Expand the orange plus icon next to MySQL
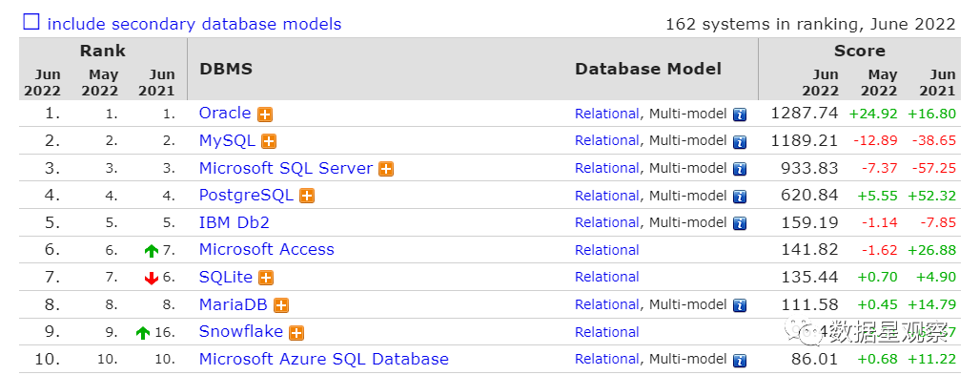Screen dimensions: 980x375 click(x=269, y=141)
